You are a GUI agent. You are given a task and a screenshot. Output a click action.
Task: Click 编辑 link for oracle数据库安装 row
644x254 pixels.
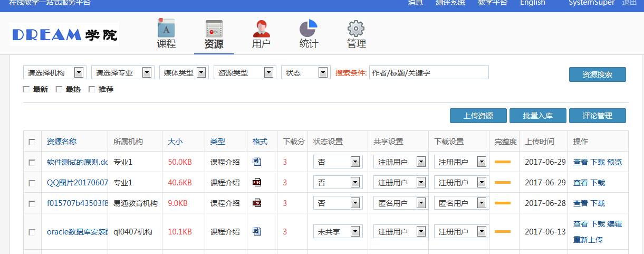point(614,224)
